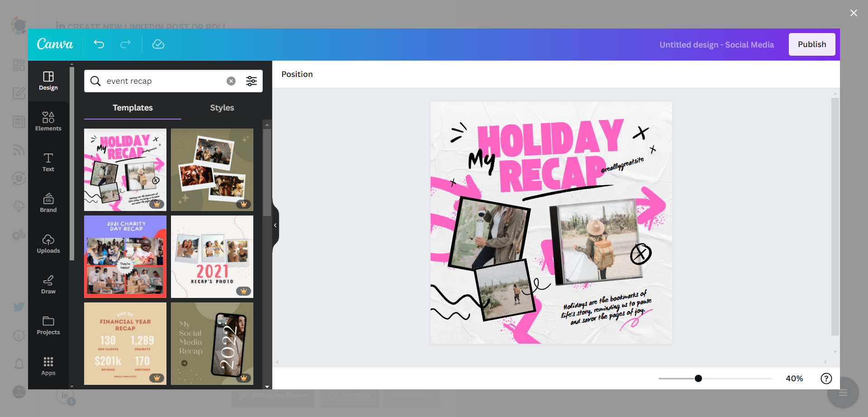Clear the event recap search query
Screen dimensions: 868x417
click(231, 81)
